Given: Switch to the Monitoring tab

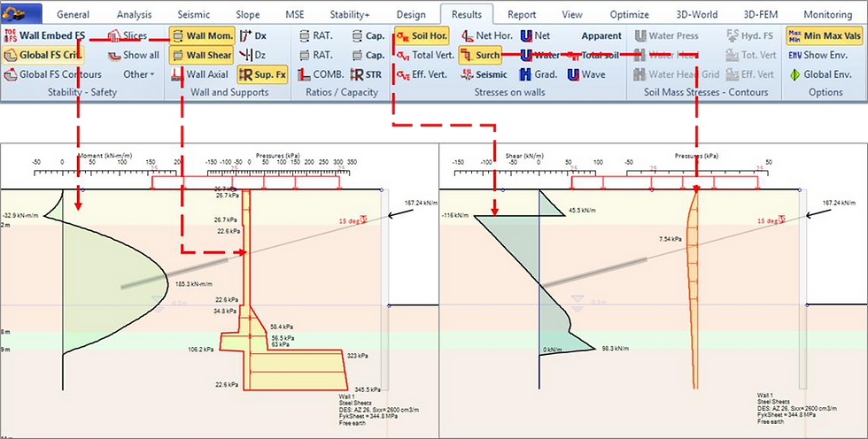Looking at the screenshot, I should [827, 14].
